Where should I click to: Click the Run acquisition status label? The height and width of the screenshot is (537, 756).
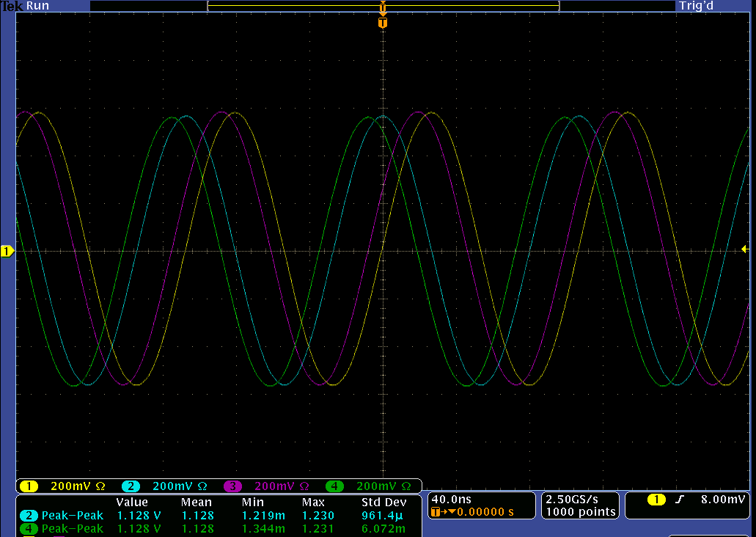[38, 6]
